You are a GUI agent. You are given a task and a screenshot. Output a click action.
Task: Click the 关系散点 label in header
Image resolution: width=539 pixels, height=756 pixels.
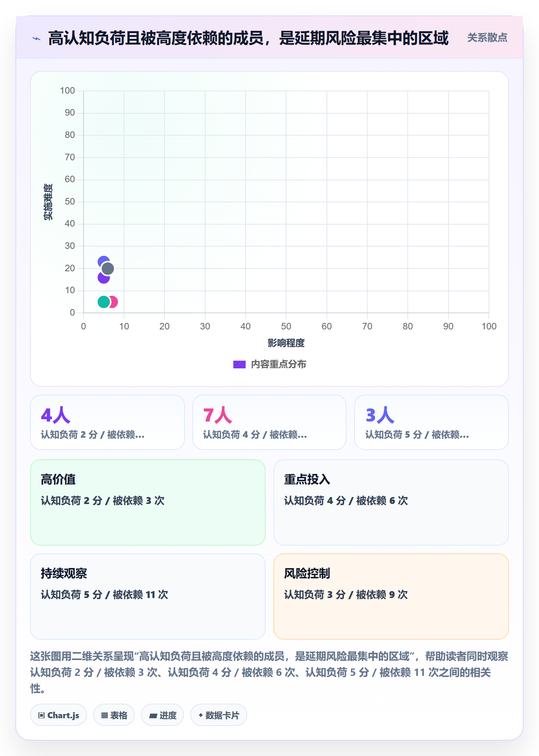487,38
